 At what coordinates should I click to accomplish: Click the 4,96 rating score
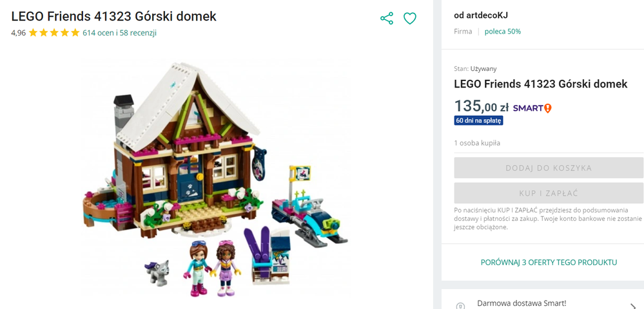(19, 33)
